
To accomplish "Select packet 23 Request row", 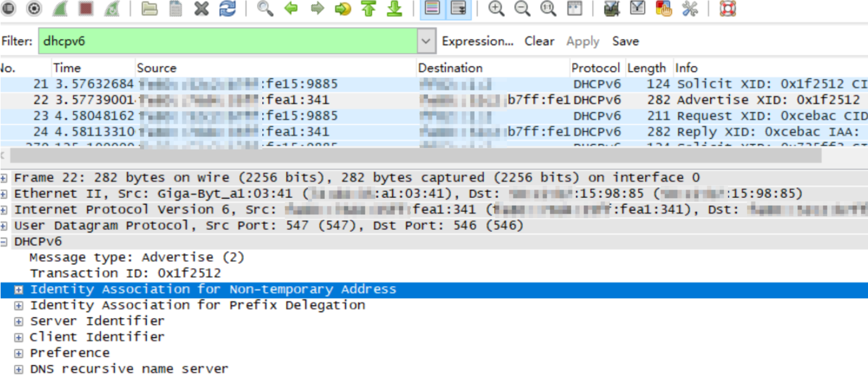I will coord(434,115).
